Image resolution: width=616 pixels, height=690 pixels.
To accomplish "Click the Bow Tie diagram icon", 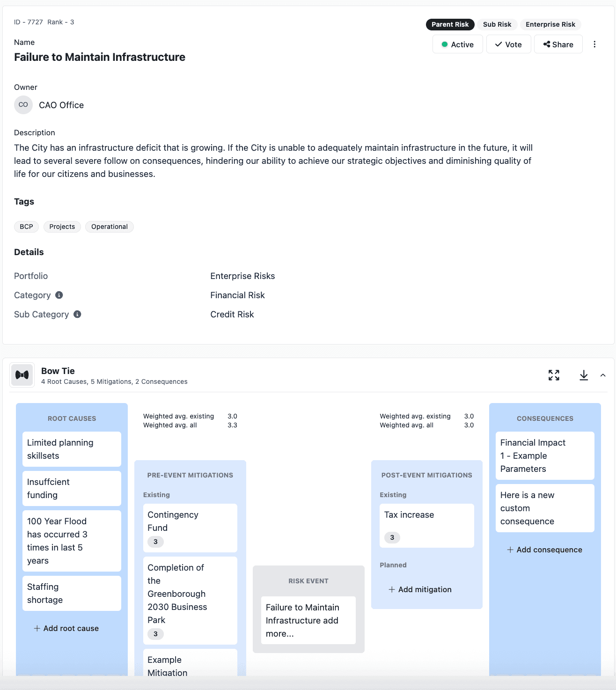I will [x=22, y=374].
